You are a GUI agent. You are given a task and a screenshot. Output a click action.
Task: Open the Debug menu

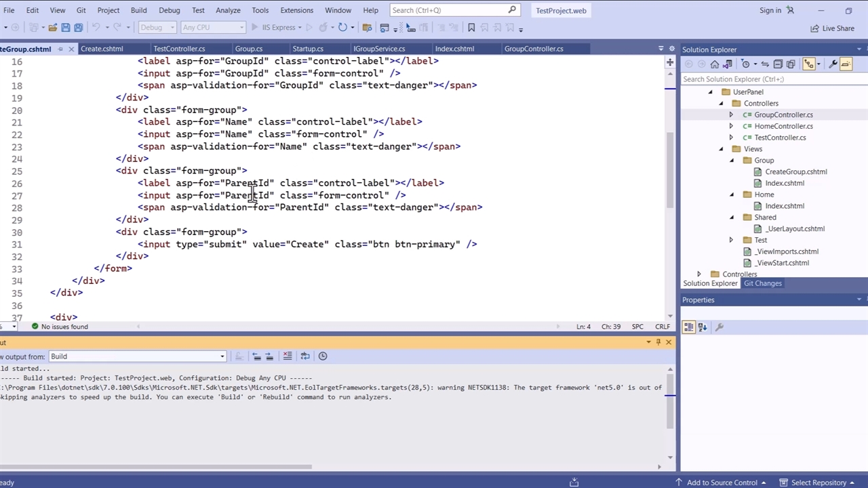[x=170, y=10]
